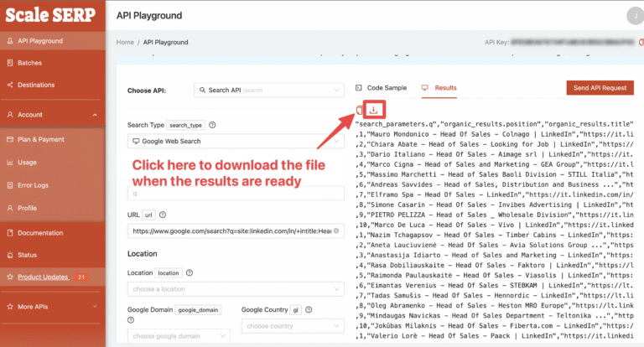Screen dimensions: 644x347
Task: Select the Results tab
Action: tap(439, 88)
